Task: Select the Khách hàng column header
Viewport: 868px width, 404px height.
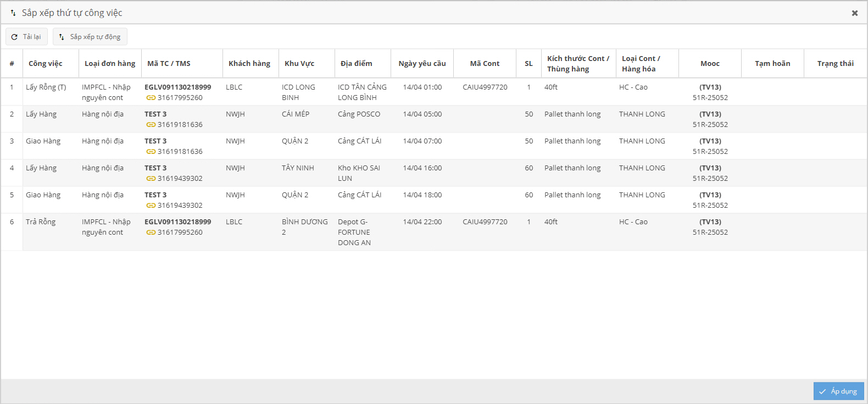Action: pyautogui.click(x=249, y=64)
